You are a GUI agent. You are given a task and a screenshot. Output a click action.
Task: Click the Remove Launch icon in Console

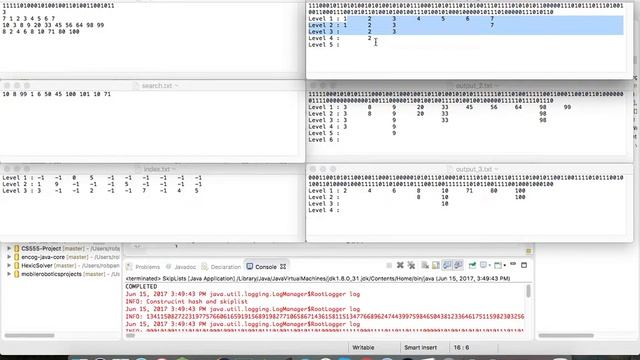point(400,265)
